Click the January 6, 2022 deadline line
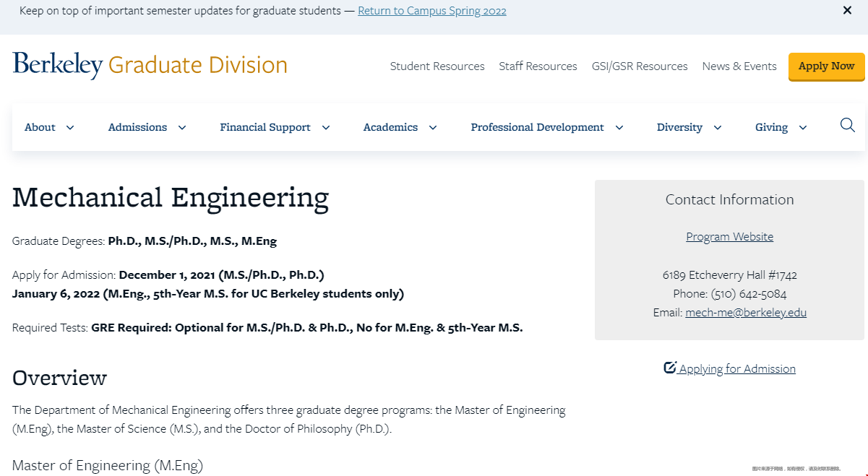This screenshot has width=868, height=476. pos(208,294)
